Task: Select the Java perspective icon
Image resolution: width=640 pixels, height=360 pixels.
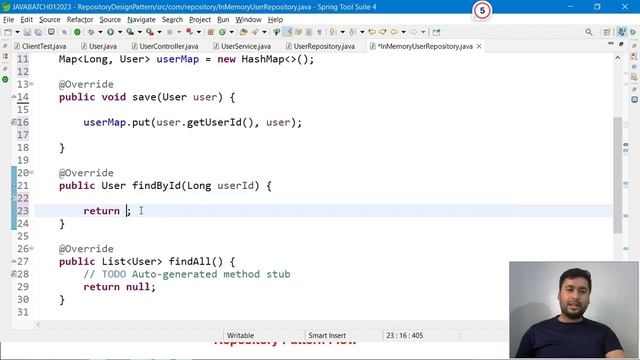Action: [622, 32]
